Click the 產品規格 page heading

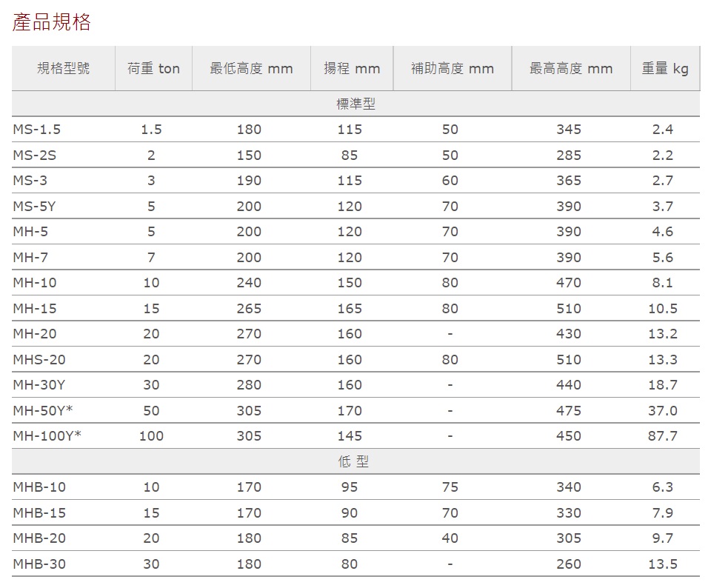(x=52, y=22)
